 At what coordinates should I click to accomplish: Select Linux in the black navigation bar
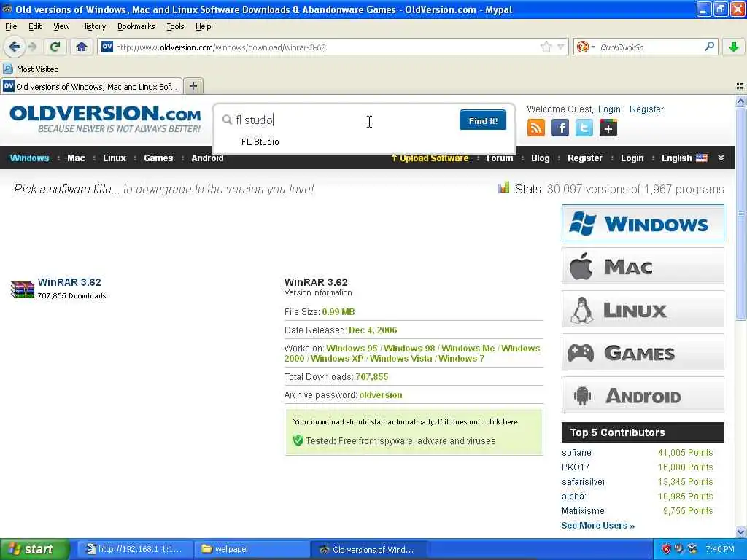click(x=115, y=158)
